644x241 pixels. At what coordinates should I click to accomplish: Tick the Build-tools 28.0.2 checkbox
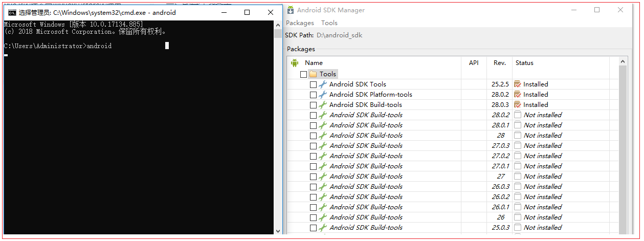[313, 115]
